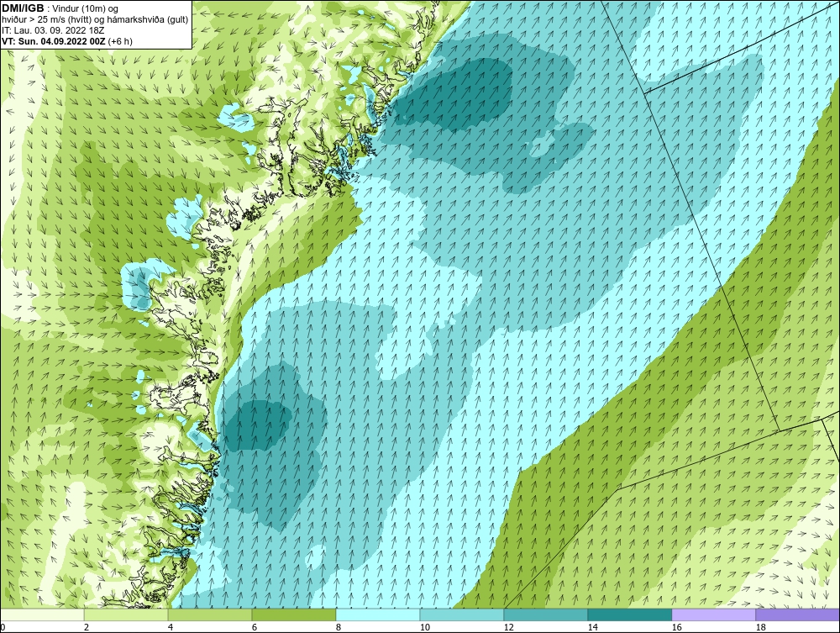The image size is (840, 633).
Task: Click the legend tick label '10'
Action: pyautogui.click(x=425, y=627)
